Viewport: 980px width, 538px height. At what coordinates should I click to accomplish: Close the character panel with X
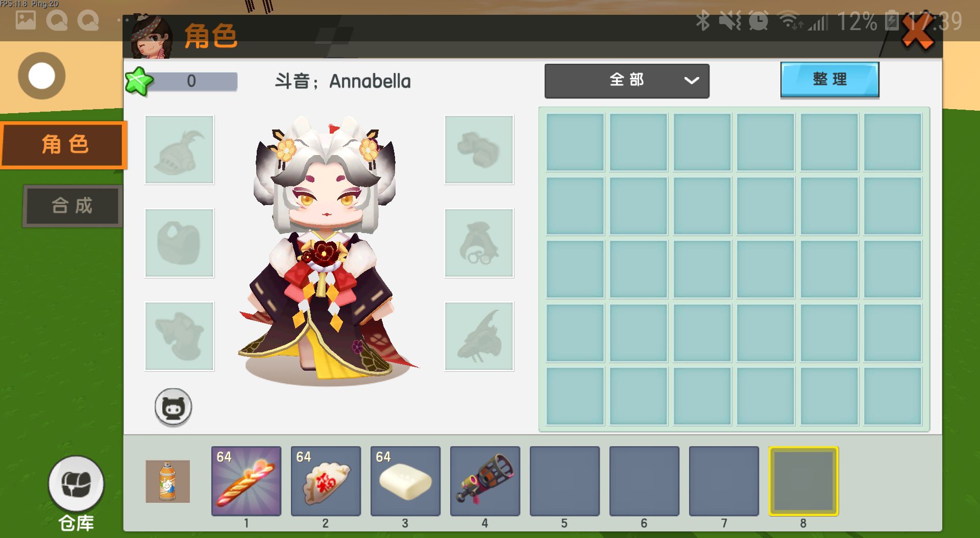point(918,33)
